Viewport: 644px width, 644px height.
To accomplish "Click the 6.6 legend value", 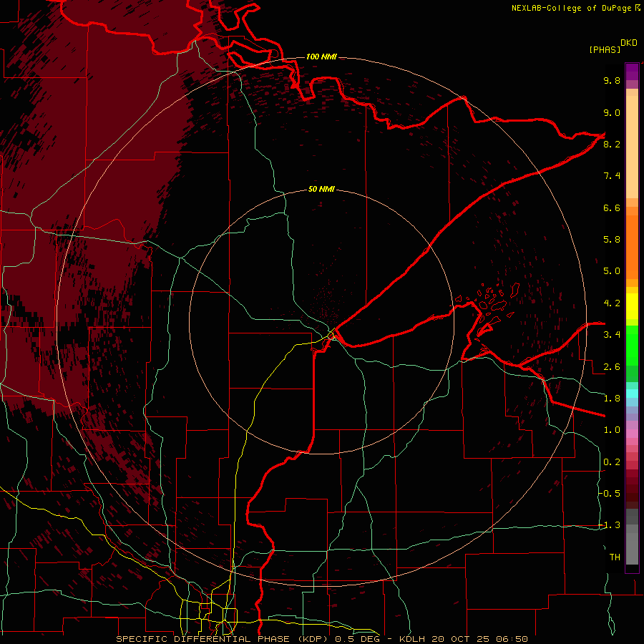I will pyautogui.click(x=612, y=208).
